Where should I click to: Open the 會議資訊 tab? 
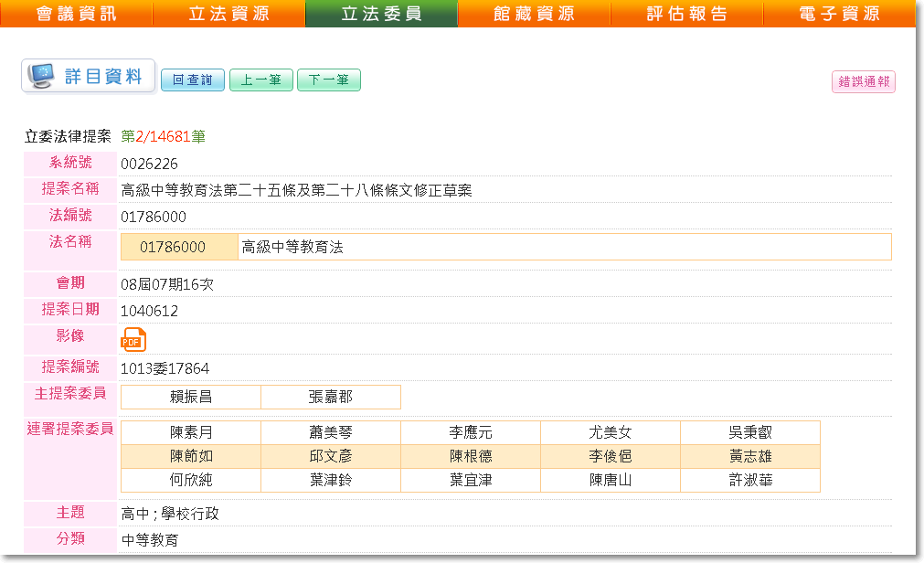tap(76, 14)
